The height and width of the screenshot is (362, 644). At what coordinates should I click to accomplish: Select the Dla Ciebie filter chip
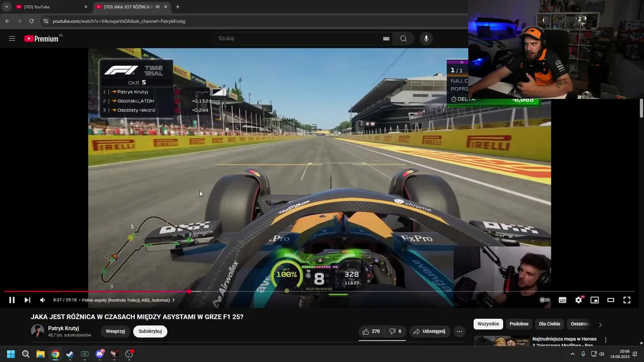[549, 324]
